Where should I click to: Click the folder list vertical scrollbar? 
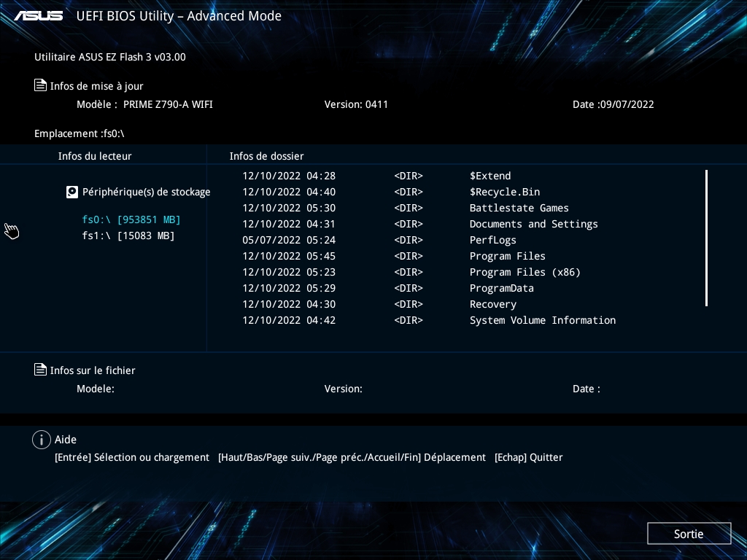click(x=706, y=238)
